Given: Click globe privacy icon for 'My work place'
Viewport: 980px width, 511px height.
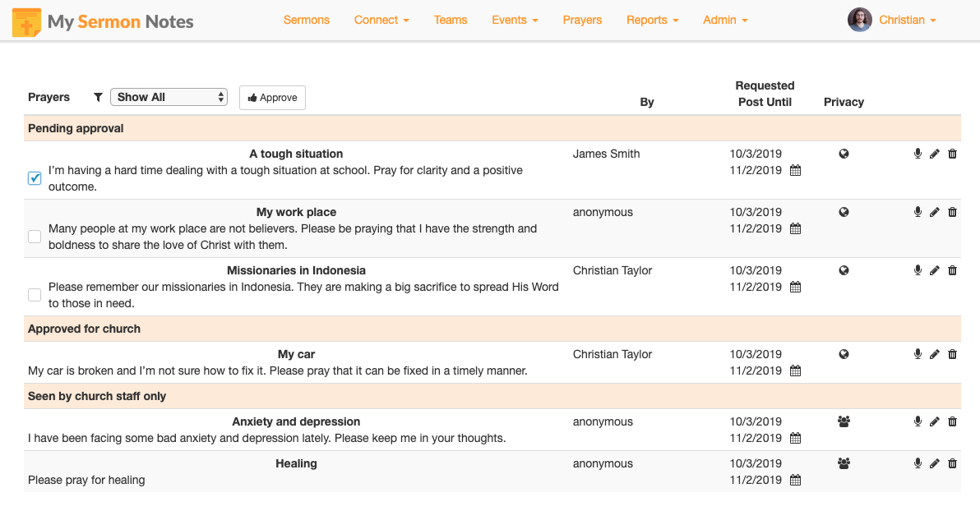Looking at the screenshot, I should [844, 212].
